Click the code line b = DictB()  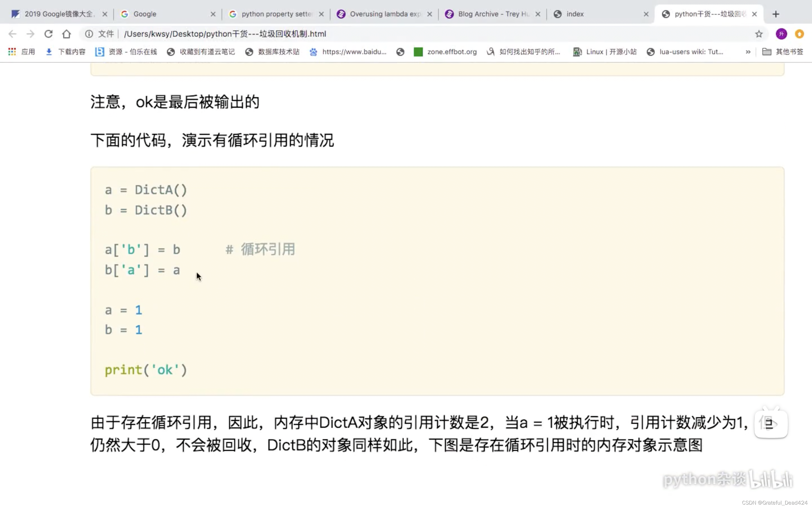[x=145, y=210]
